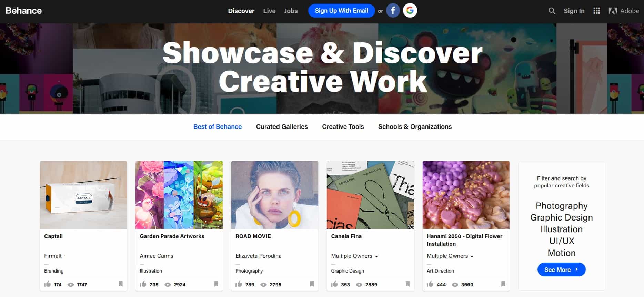Filter by Illustration creative field
Image resolution: width=644 pixels, height=297 pixels.
point(562,229)
